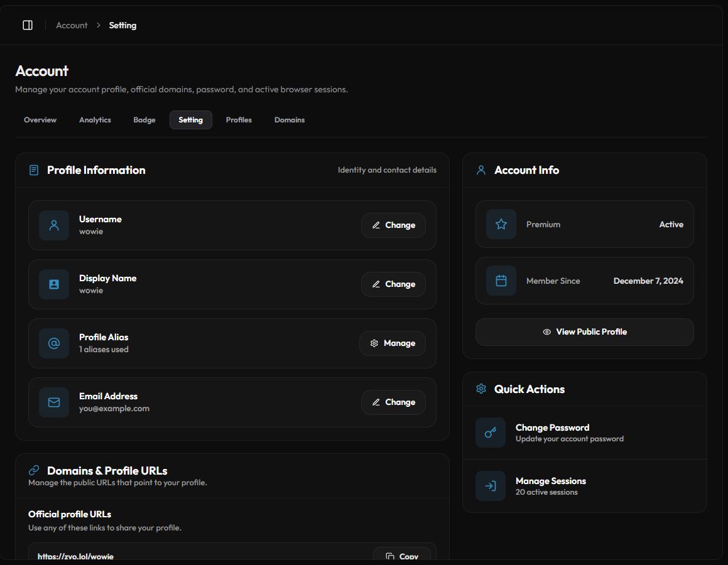Viewport: 728px width, 565px height.
Task: Click the Username person icon
Action: [54, 225]
